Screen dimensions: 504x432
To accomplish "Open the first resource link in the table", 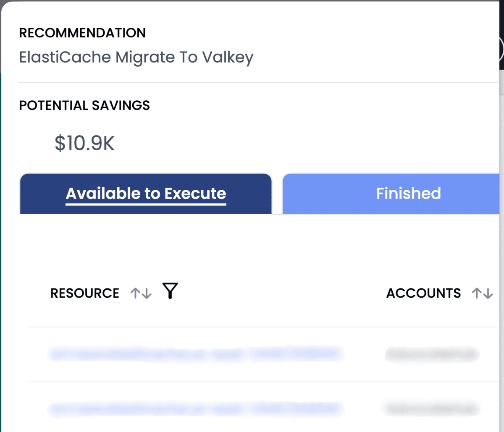I will (196, 354).
